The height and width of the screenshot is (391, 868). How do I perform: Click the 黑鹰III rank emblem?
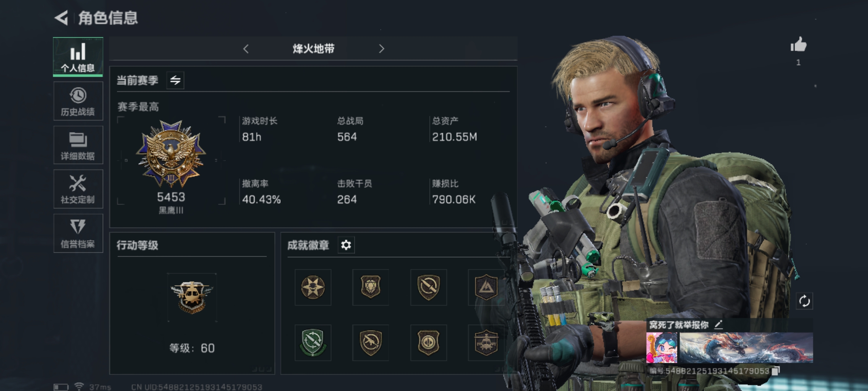[171, 154]
